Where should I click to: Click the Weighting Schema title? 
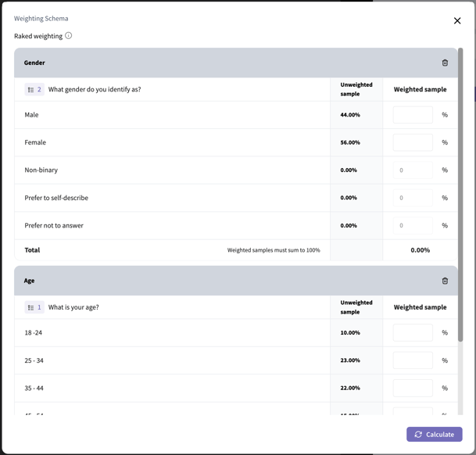(41, 19)
